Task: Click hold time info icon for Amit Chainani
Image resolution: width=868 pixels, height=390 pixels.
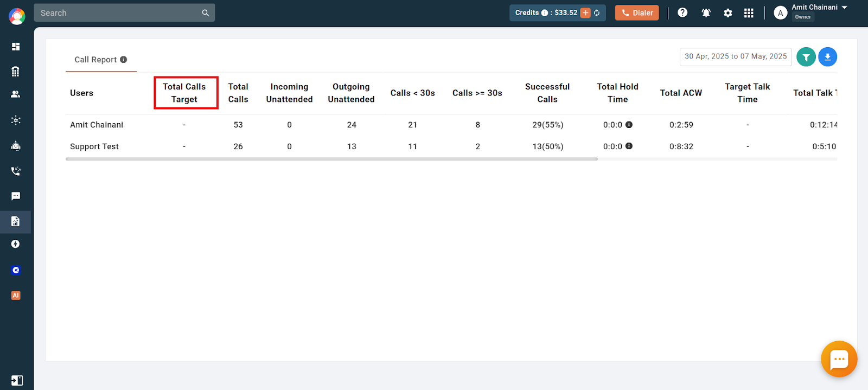Action: pos(629,125)
